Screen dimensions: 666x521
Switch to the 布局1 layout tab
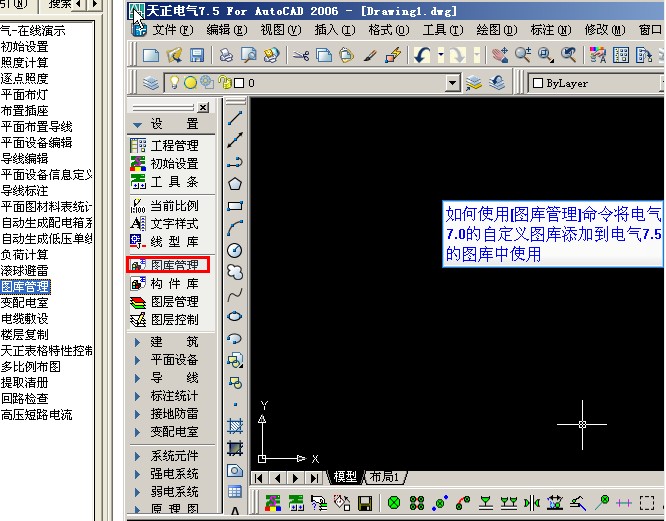click(x=384, y=477)
